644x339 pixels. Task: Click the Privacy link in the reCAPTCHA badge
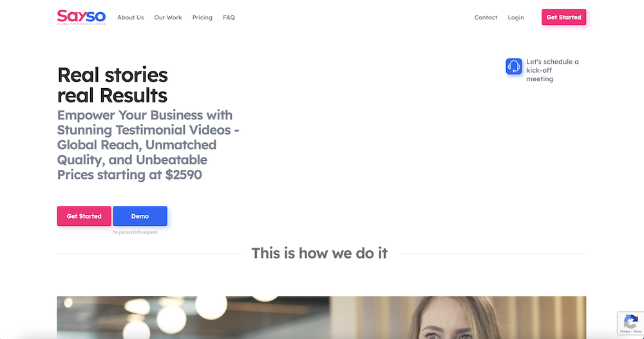625,331
